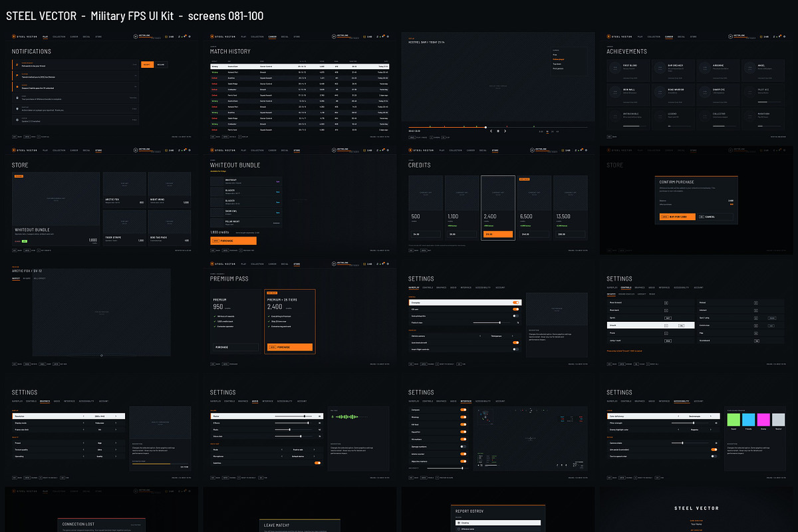Click the player avatar icon on Store screen header
The image size is (798, 532).
(x=136, y=150)
